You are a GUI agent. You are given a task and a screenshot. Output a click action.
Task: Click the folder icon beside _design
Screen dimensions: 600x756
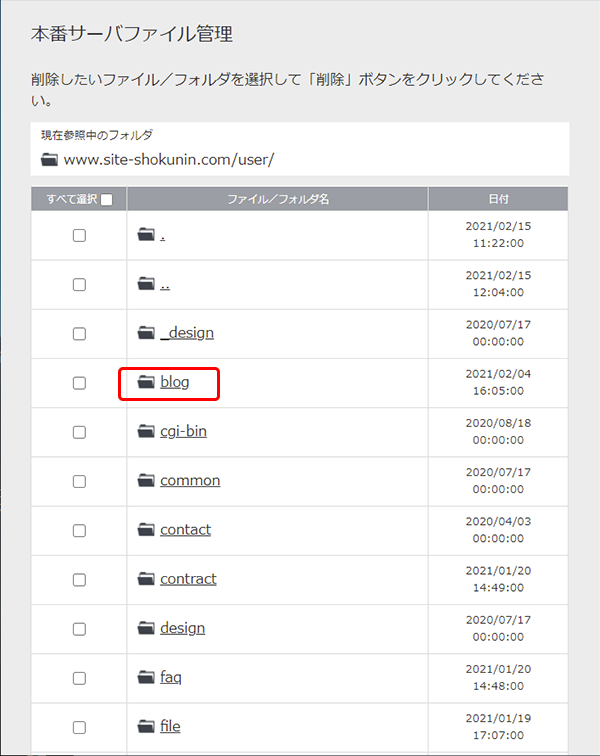click(x=146, y=333)
